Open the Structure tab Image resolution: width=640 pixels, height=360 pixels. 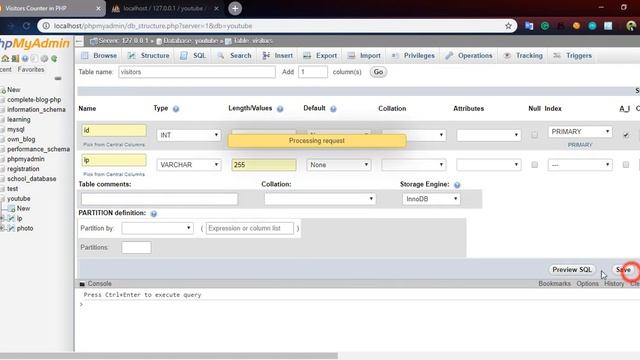coord(149,56)
